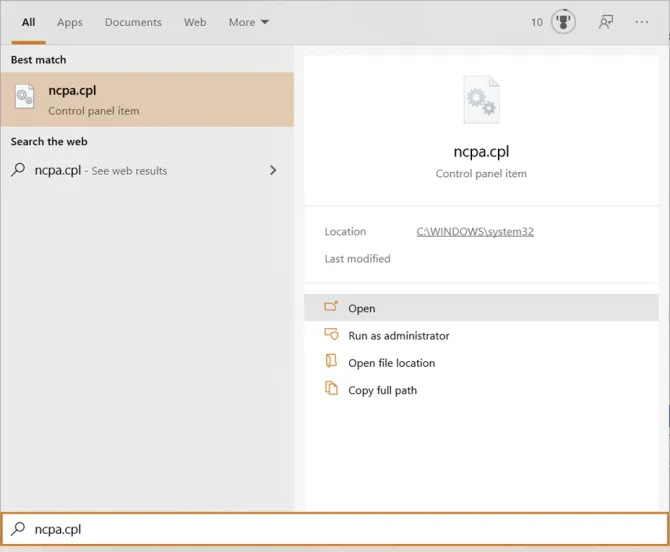This screenshot has width=670, height=552.
Task: Click Open in the actions list
Action: (x=481, y=308)
